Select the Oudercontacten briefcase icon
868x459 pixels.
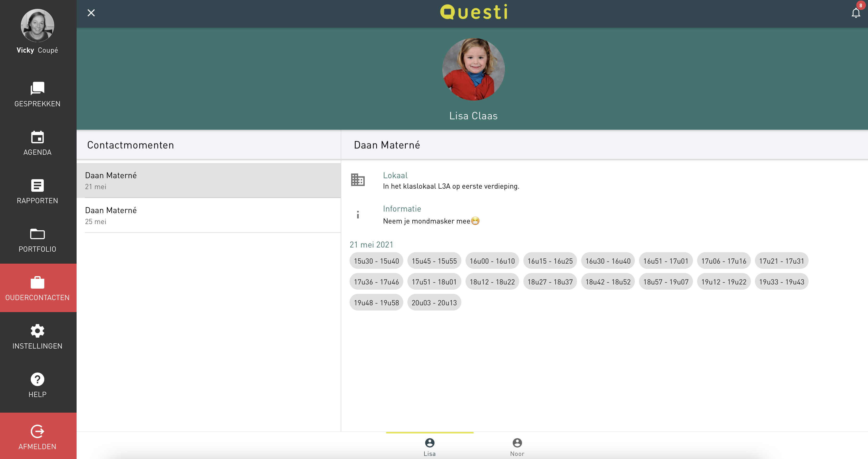pyautogui.click(x=38, y=282)
